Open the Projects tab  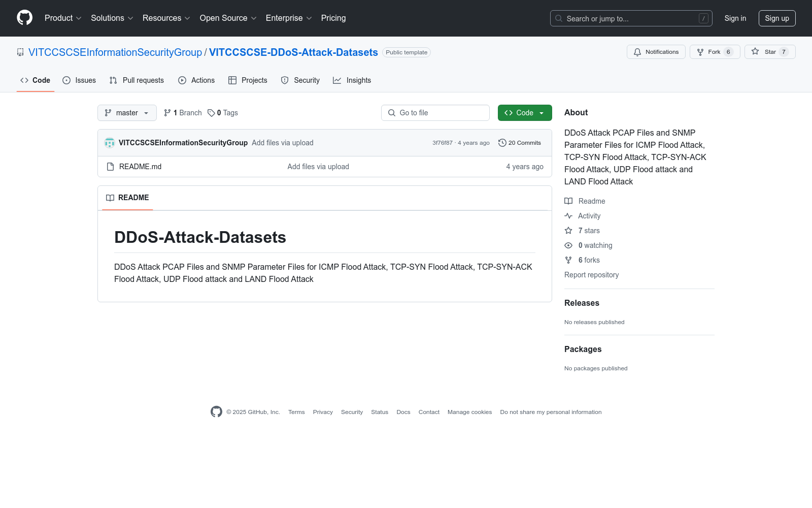(x=248, y=80)
